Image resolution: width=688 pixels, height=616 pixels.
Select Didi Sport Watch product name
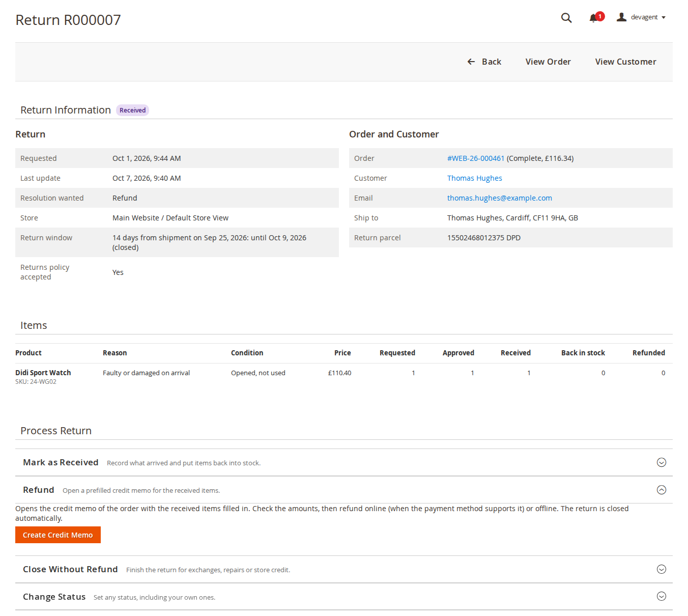click(x=43, y=373)
